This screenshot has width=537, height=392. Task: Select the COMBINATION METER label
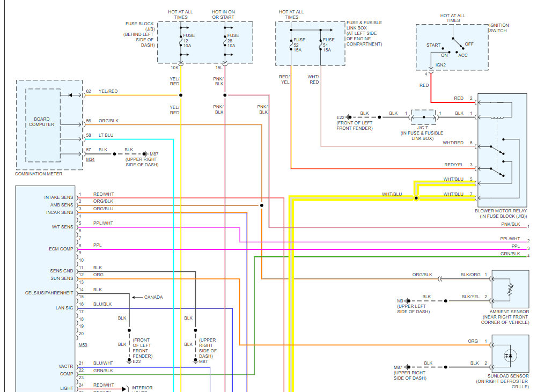coord(39,174)
